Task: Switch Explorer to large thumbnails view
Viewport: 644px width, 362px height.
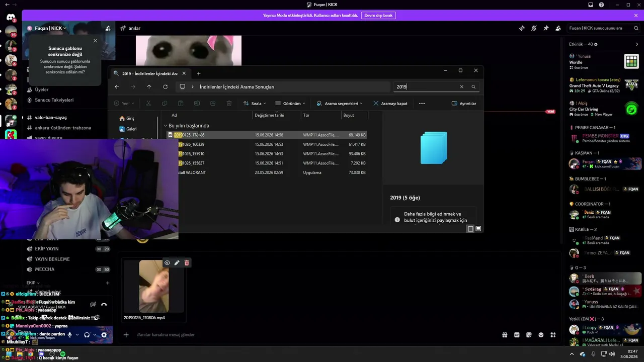Action: 478,229
